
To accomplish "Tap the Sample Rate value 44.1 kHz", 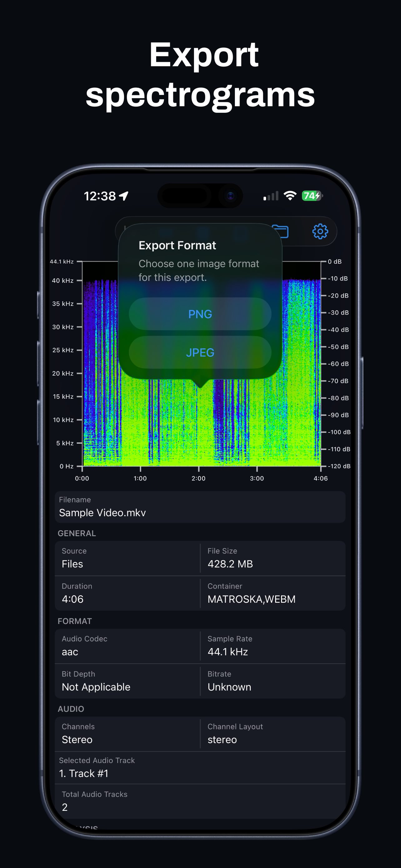I will [228, 651].
